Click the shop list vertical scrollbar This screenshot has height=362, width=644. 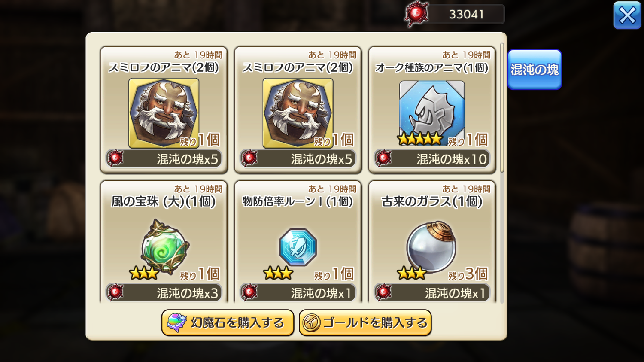point(502,108)
